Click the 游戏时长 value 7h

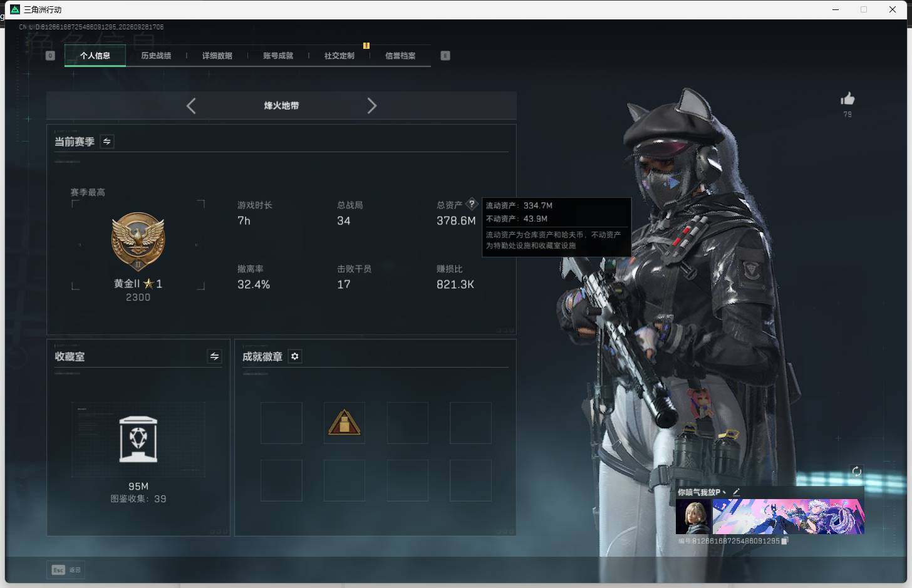point(244,221)
